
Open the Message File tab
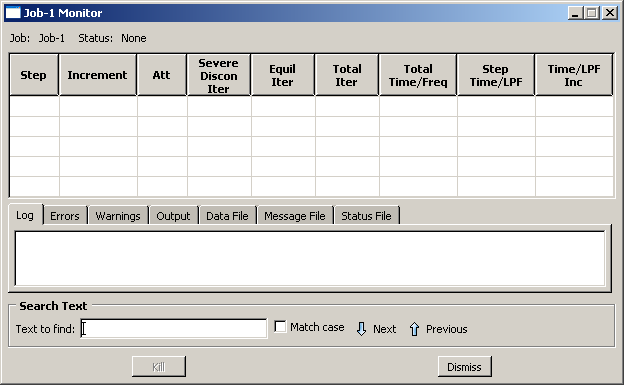click(x=295, y=216)
